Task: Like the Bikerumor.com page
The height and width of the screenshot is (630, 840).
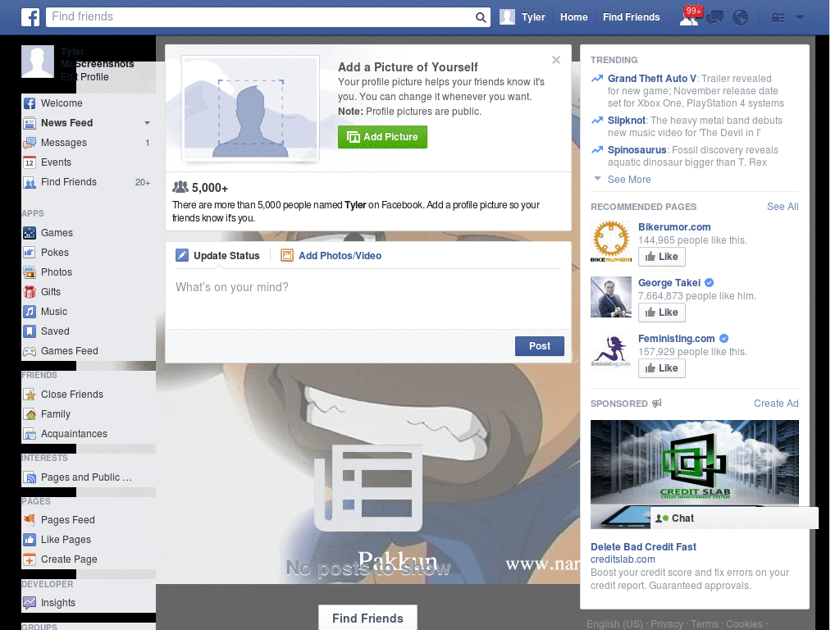Action: click(x=662, y=257)
